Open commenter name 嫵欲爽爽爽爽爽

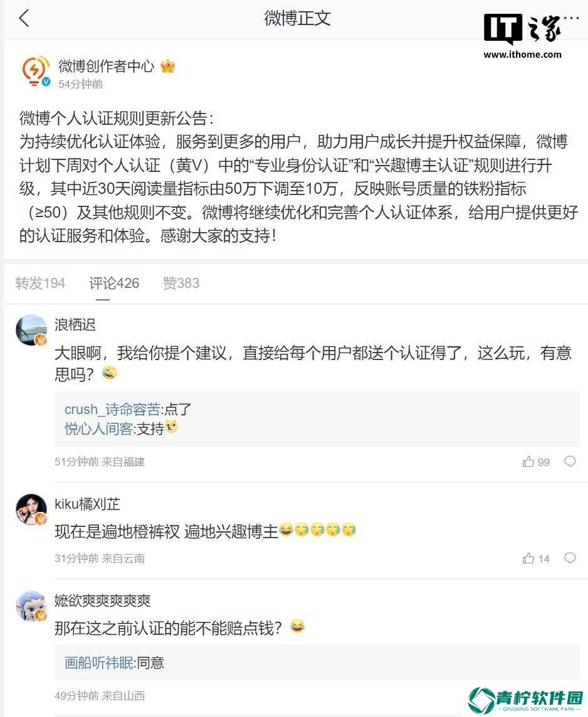[x=102, y=600]
